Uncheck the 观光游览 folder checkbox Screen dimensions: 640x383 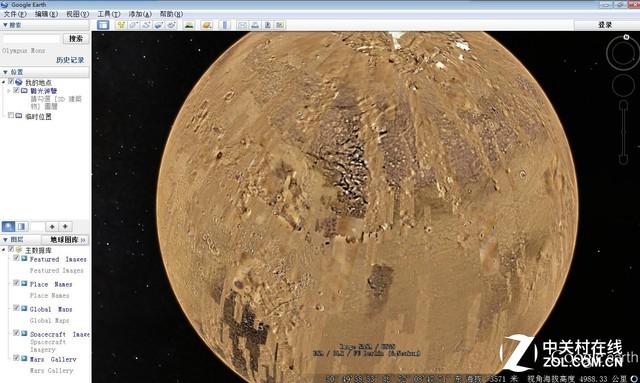point(16,90)
